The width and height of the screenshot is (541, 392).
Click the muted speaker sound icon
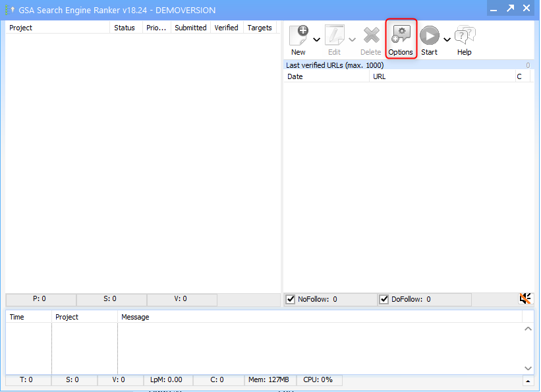[525, 298]
